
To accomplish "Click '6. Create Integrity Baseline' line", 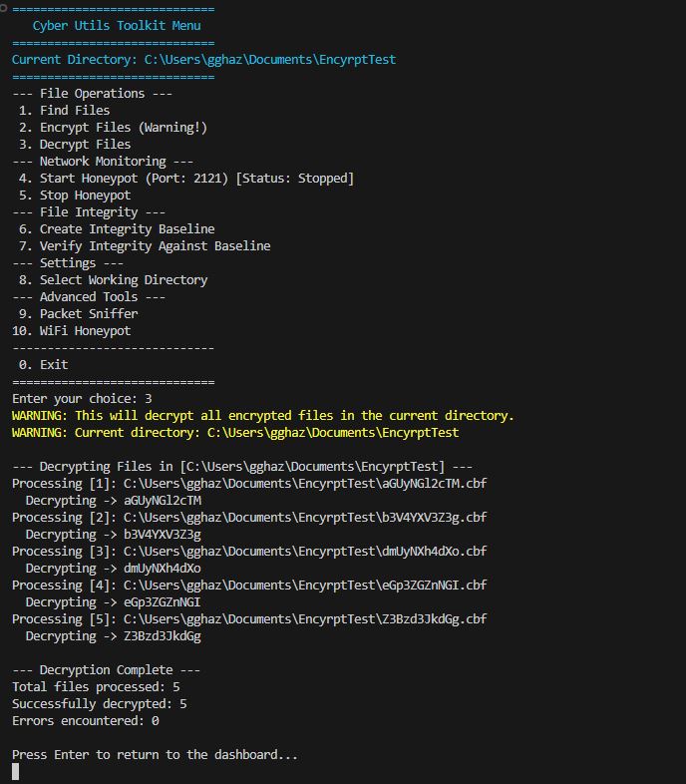I will click(x=117, y=229).
